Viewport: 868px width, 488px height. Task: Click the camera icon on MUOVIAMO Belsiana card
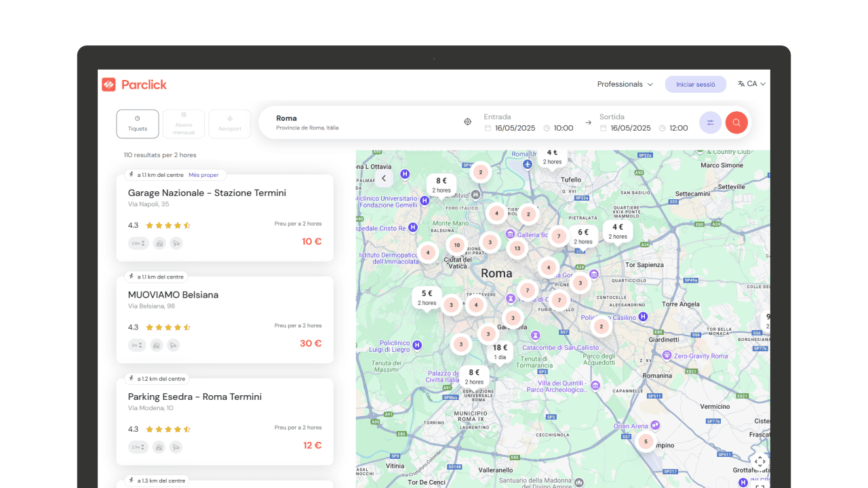(174, 345)
